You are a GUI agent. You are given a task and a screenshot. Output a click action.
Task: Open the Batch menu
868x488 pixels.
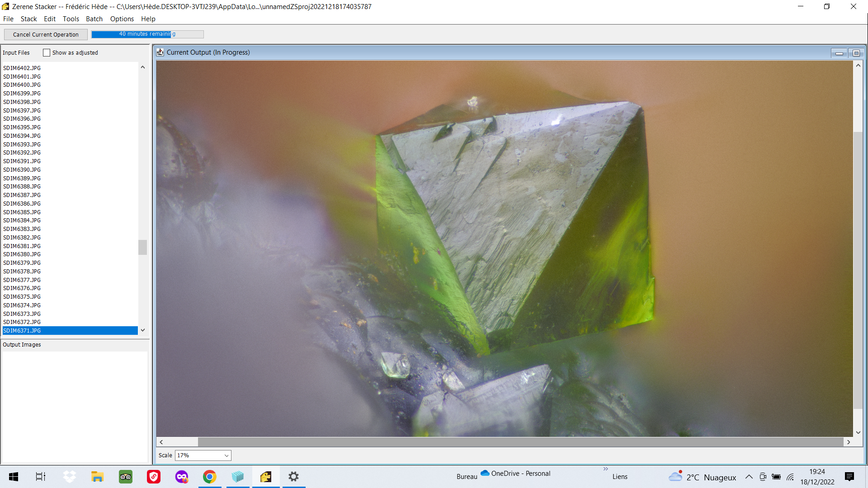pyautogui.click(x=94, y=19)
